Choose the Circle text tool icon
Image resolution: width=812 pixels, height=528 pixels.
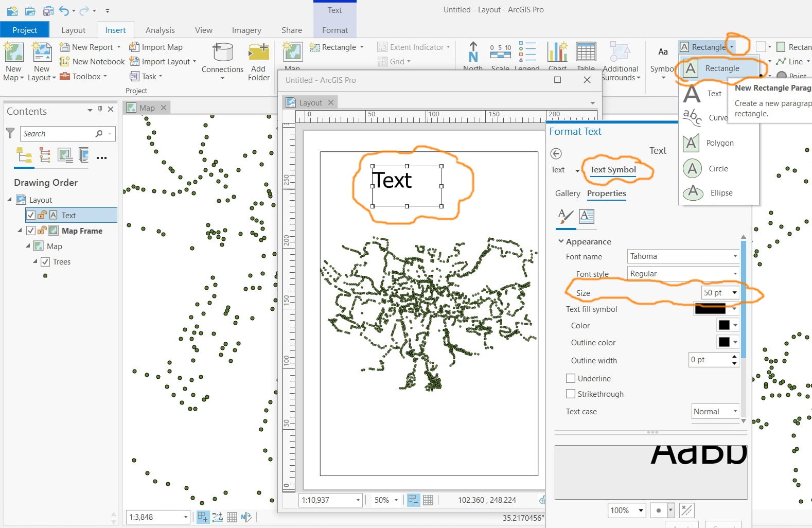click(x=692, y=168)
